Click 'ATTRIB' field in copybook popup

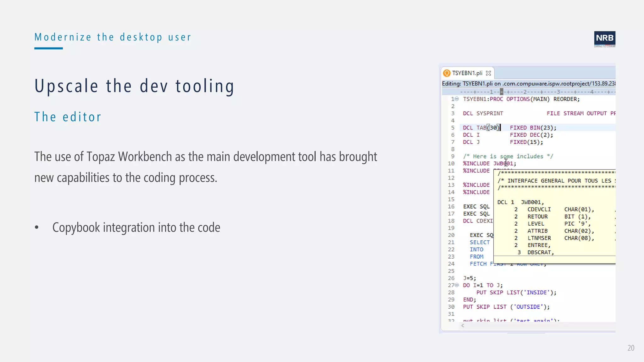click(537, 231)
